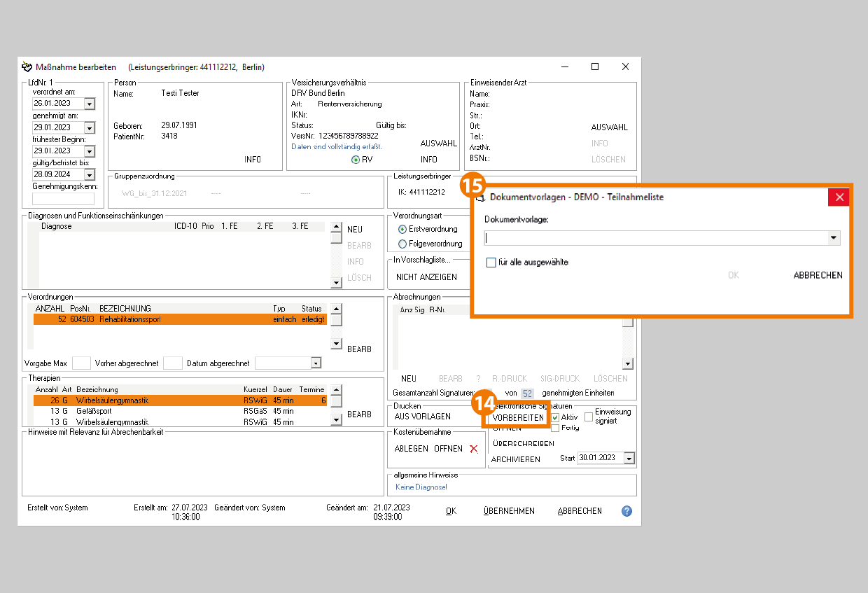Click the Maßnahme bearbeiten title bar icon
Screen dimensions: 868x593
[x=27, y=67]
